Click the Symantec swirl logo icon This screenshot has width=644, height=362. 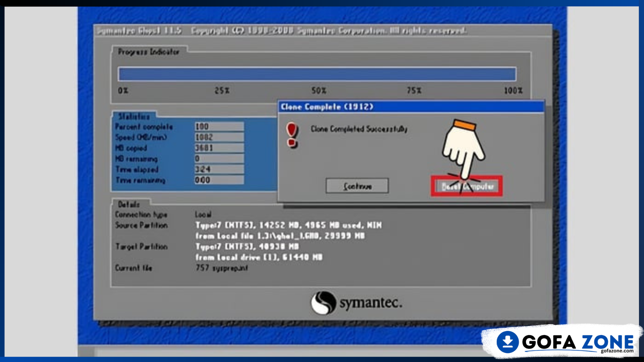pos(323,303)
